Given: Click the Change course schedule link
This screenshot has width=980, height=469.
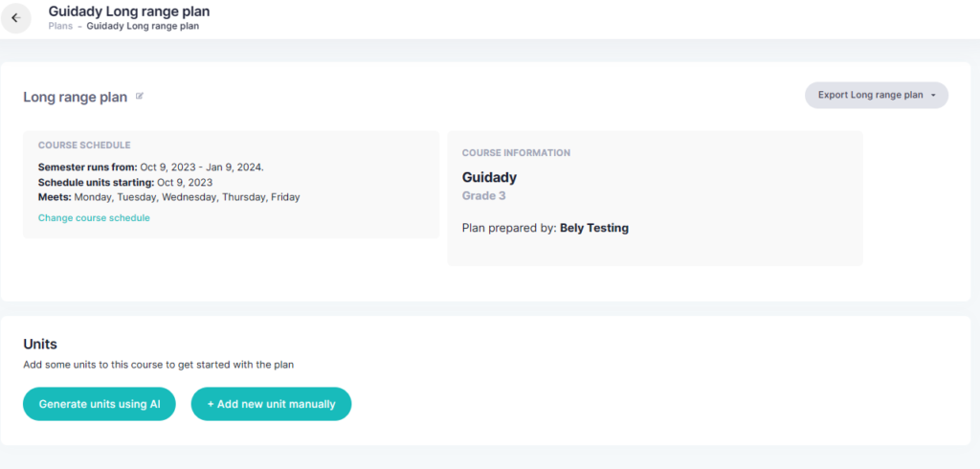Looking at the screenshot, I should pos(94,217).
